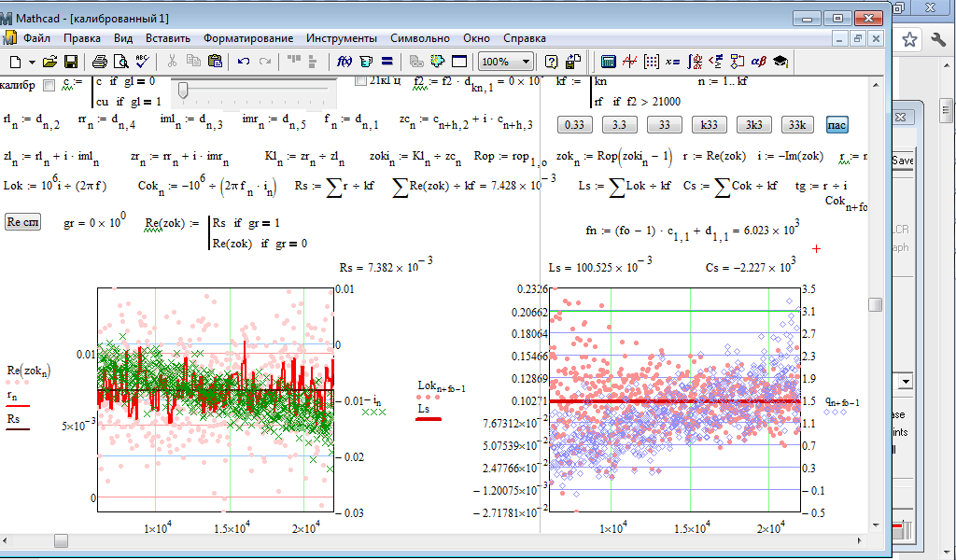Click the 3k3 range button
The width and height of the screenshot is (956, 560).
[753, 125]
